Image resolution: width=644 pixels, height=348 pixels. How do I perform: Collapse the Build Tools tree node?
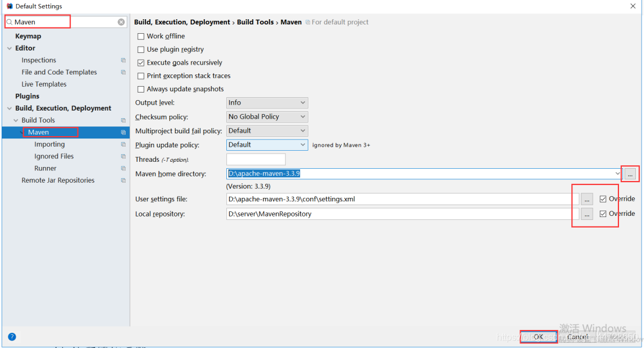16,120
